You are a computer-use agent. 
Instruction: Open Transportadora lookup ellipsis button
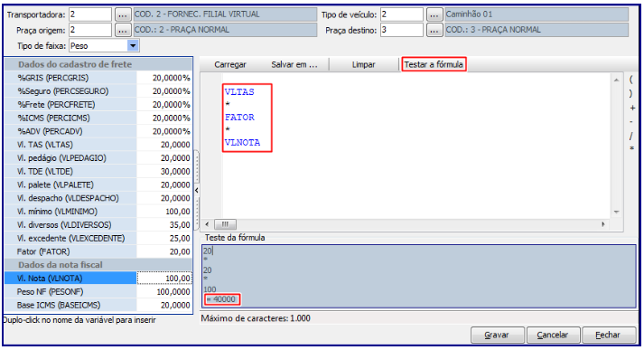click(122, 14)
